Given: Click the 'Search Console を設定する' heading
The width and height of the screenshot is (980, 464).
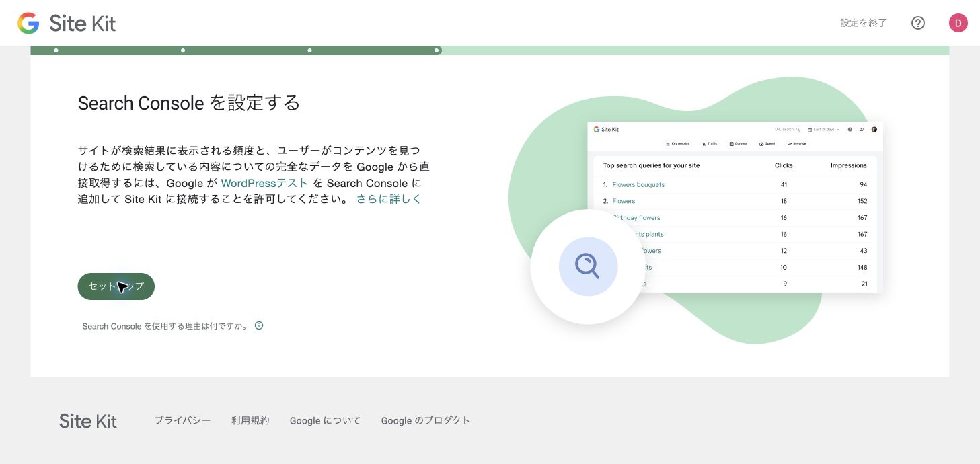Looking at the screenshot, I should 189,103.
